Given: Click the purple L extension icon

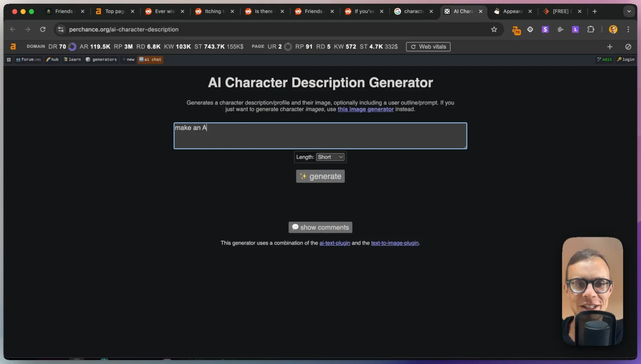Looking at the screenshot, I should pos(576,29).
